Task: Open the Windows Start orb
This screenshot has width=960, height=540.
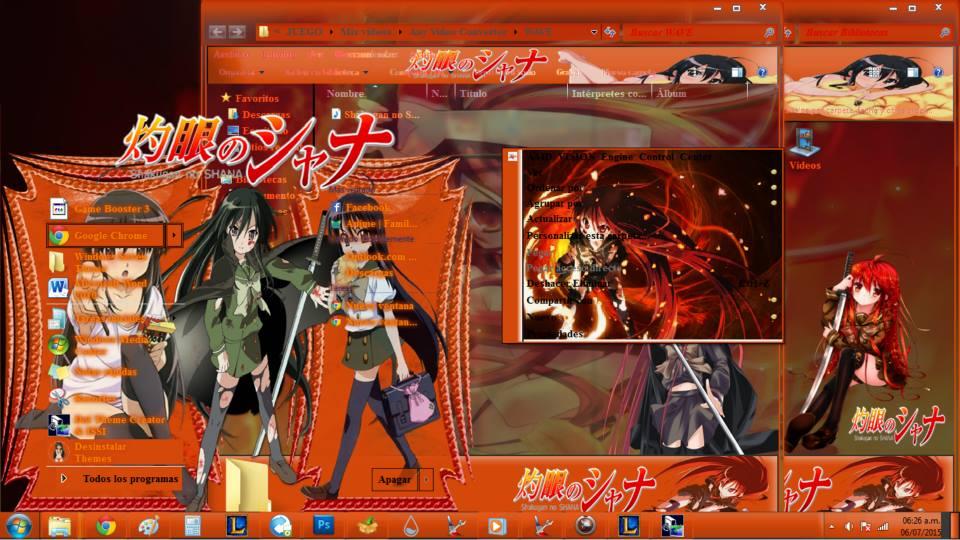Action: click(x=18, y=526)
